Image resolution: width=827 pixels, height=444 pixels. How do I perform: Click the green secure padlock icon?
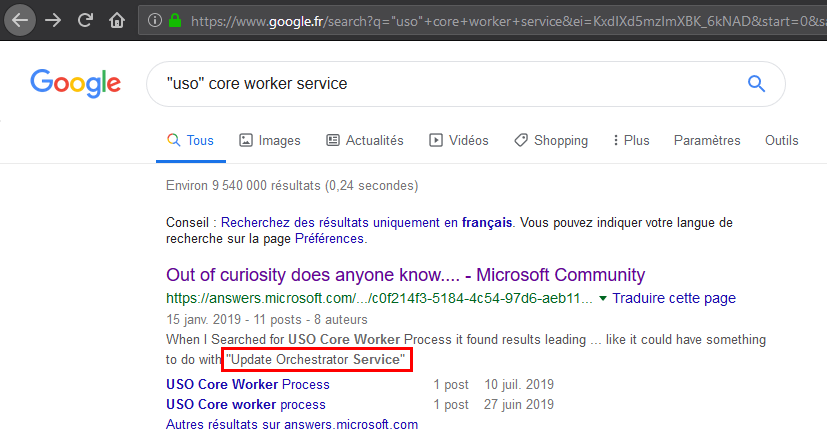175,19
